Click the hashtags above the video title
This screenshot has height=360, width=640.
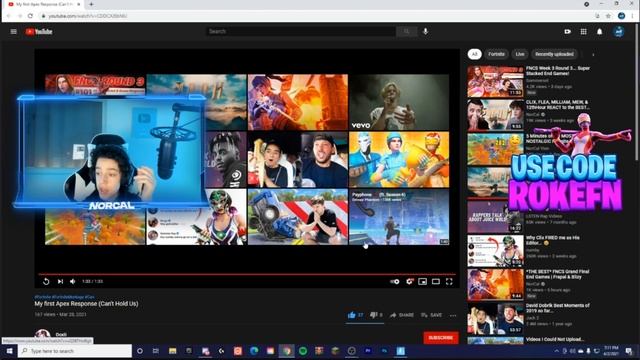pos(64,297)
